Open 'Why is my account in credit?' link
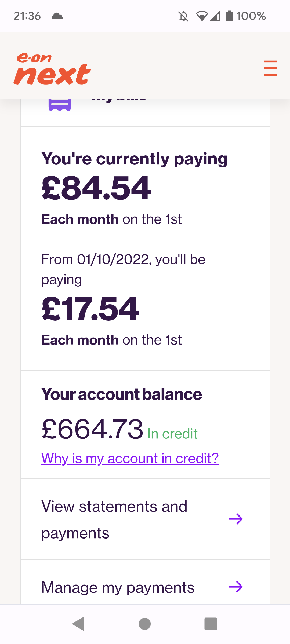The image size is (290, 644). click(130, 458)
